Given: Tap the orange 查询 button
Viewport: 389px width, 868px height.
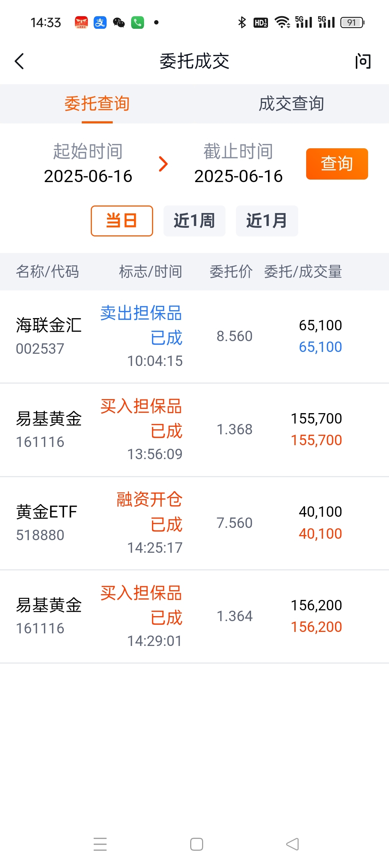Looking at the screenshot, I should [x=337, y=164].
